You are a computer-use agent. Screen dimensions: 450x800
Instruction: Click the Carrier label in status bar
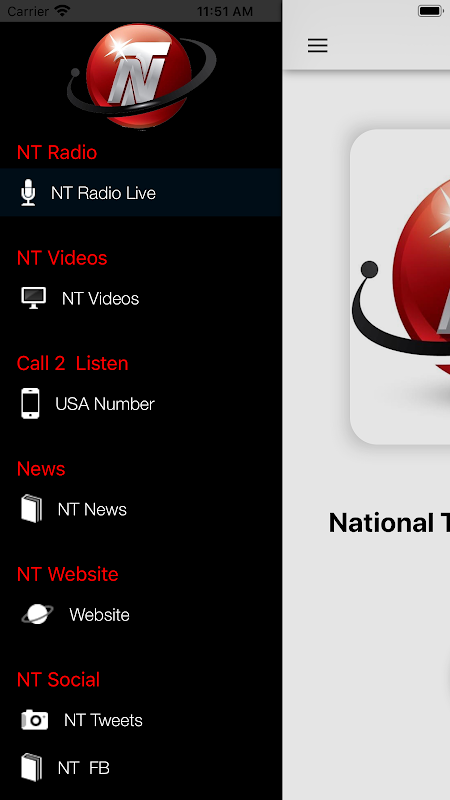[x=28, y=11]
